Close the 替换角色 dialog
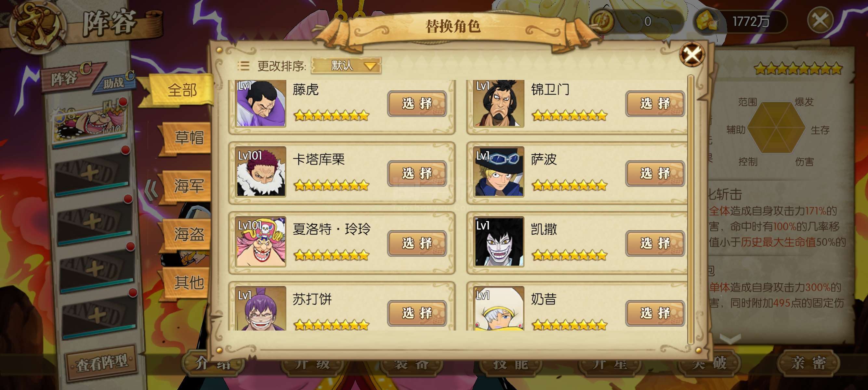The height and width of the screenshot is (390, 868). [x=692, y=54]
